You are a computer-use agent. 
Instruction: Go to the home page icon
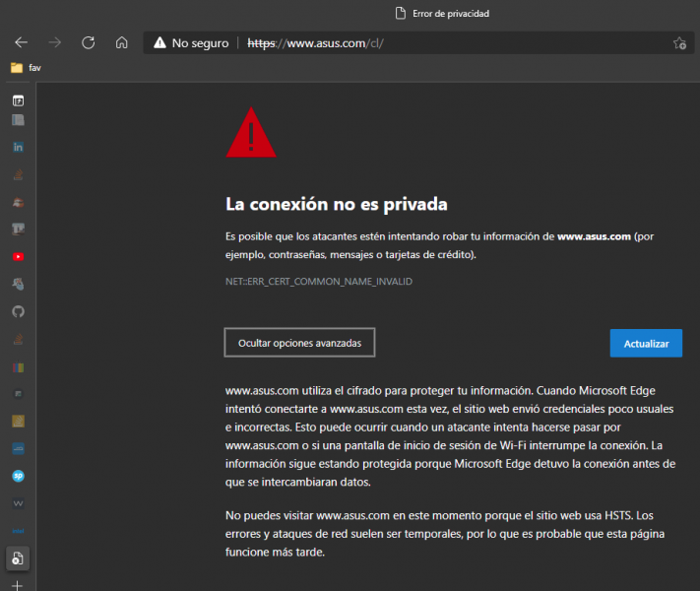[x=121, y=43]
